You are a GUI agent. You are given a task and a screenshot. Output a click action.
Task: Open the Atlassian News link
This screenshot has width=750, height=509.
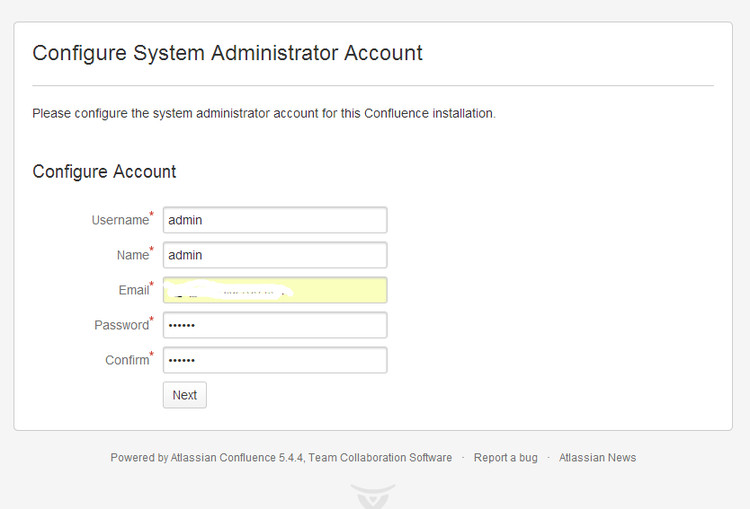[x=597, y=457]
